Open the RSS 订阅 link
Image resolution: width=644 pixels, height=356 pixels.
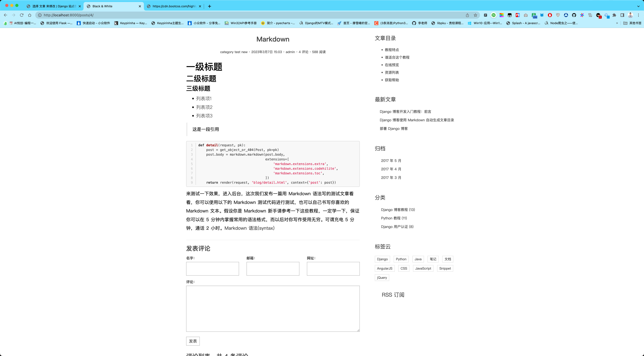pyautogui.click(x=393, y=295)
